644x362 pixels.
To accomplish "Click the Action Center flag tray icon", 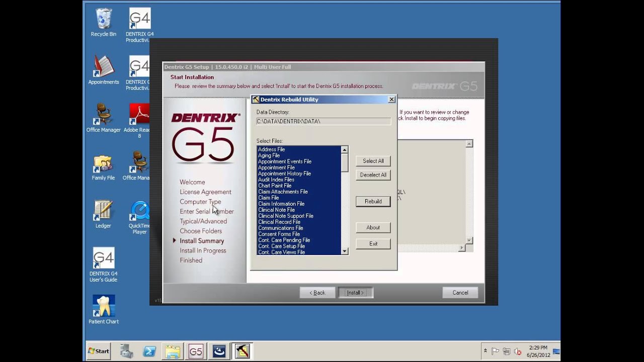I will [495, 351].
